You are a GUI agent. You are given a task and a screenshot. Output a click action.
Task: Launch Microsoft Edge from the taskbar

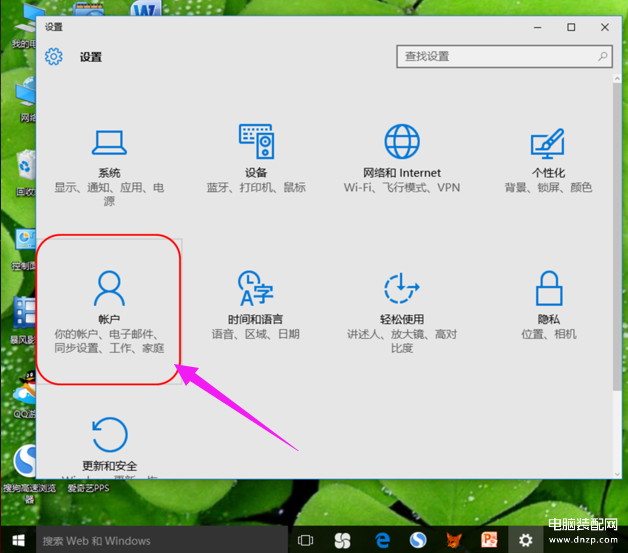(381, 540)
